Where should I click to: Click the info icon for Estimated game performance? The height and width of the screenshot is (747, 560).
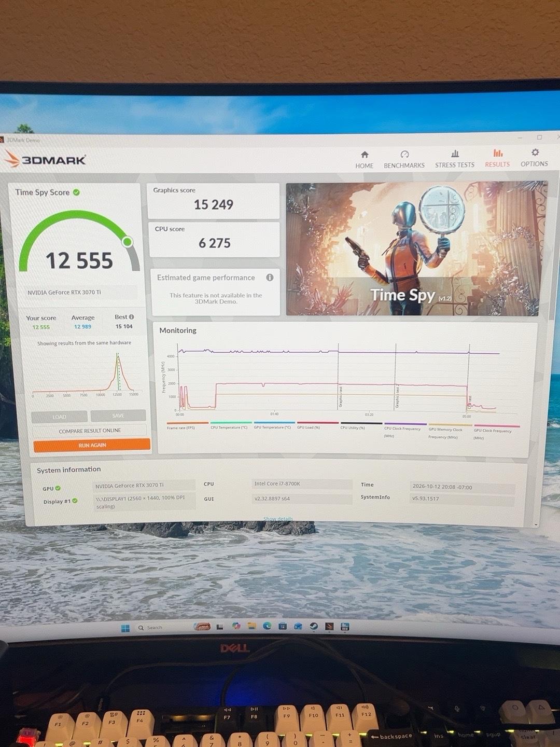(x=270, y=278)
